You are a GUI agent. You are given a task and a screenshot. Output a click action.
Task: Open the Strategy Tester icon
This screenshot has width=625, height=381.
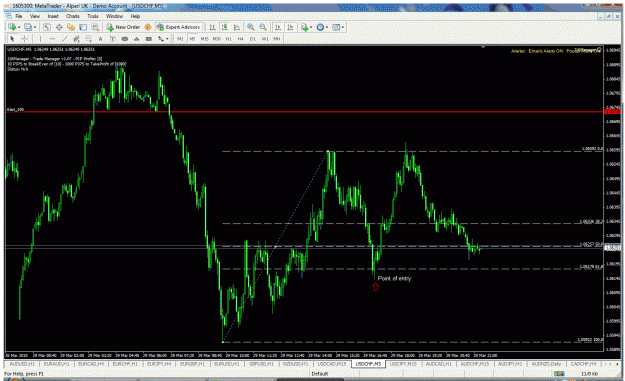pos(95,27)
